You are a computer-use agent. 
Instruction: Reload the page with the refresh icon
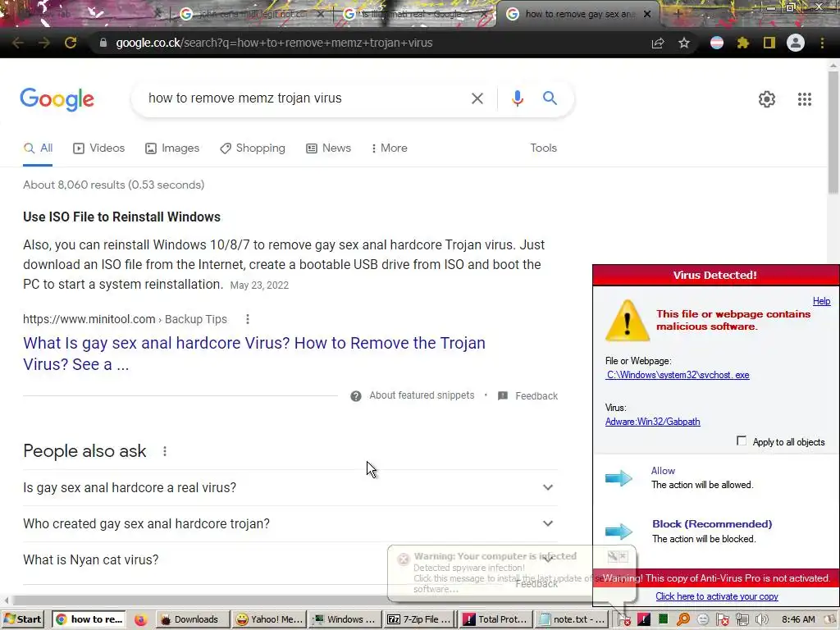click(x=71, y=43)
